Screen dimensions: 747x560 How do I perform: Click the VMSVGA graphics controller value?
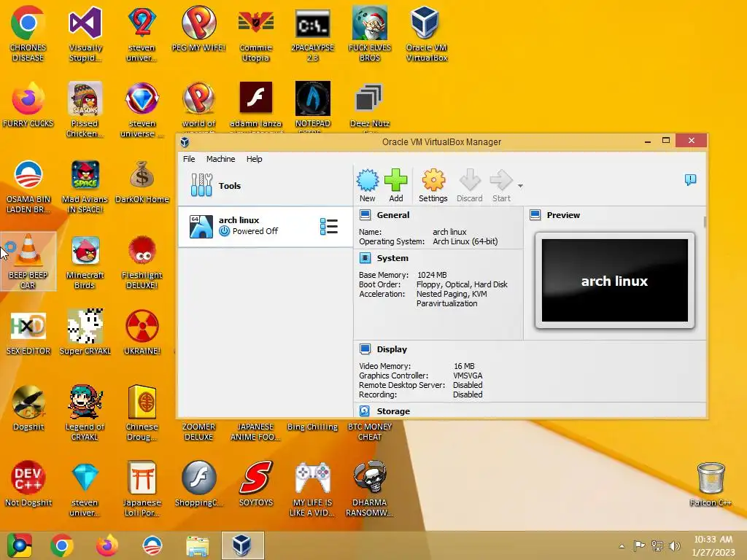pos(468,376)
